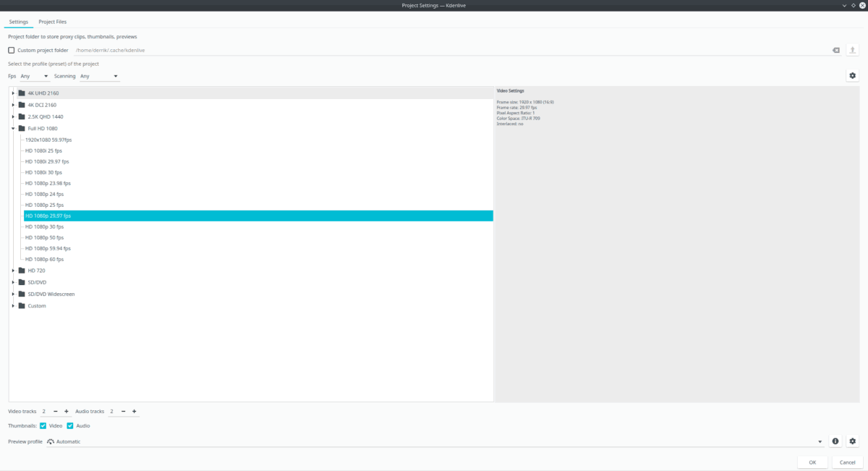Open the Fps filter dropdown
868x471 pixels.
pyautogui.click(x=33, y=75)
